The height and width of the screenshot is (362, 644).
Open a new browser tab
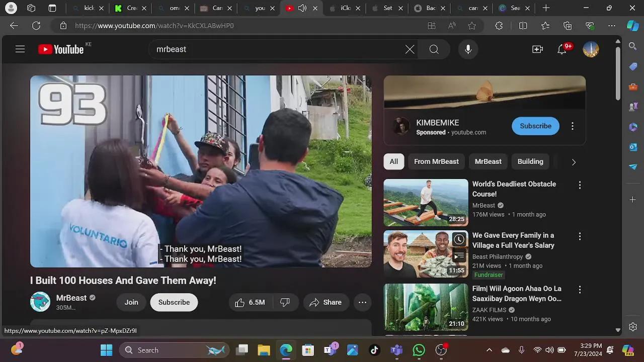tap(546, 8)
